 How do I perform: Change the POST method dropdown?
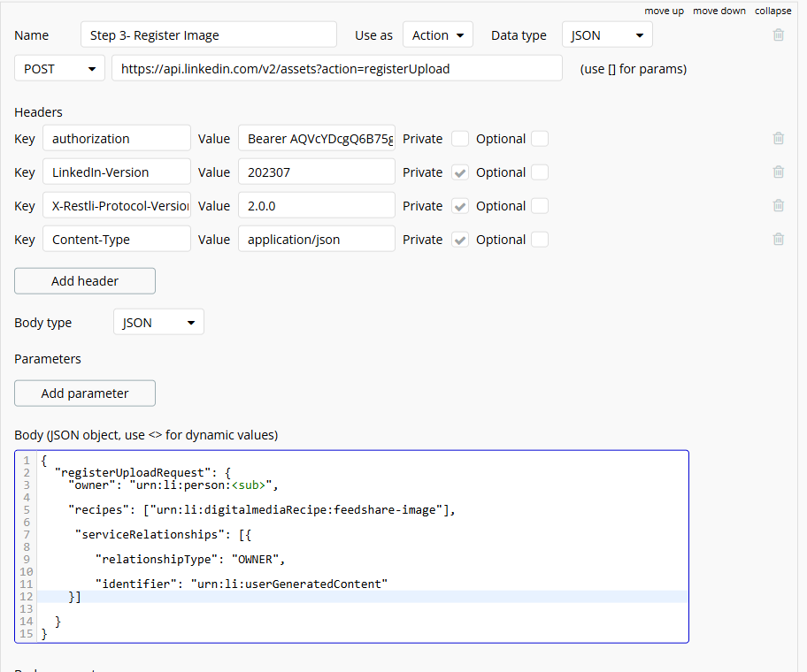pos(59,69)
